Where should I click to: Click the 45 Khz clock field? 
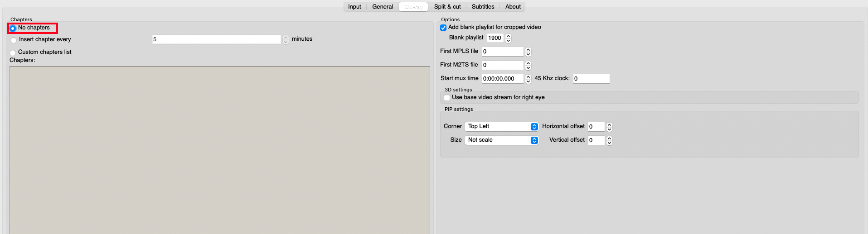(x=591, y=79)
